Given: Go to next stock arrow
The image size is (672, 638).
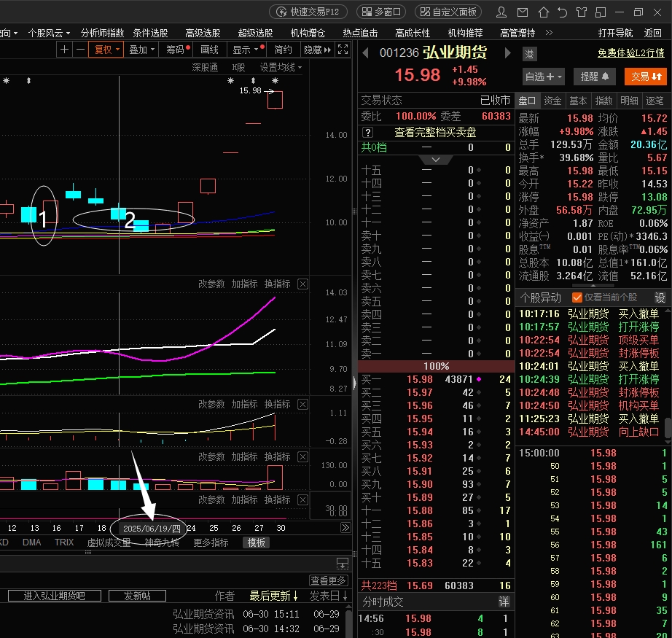Looking at the screenshot, I should (x=508, y=53).
